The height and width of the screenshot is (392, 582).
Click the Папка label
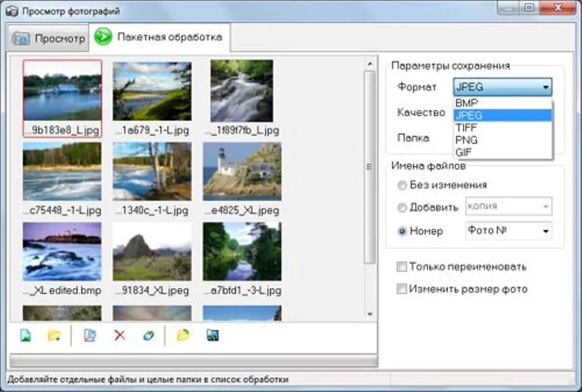click(413, 138)
